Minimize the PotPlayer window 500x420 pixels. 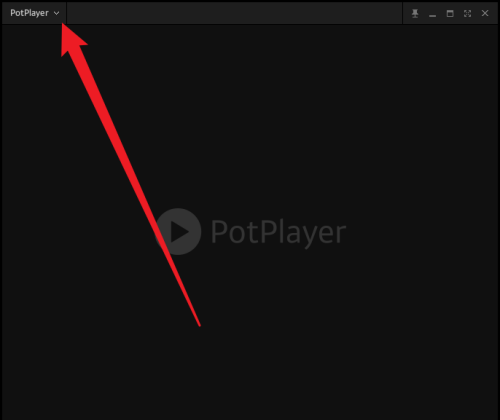(432, 16)
